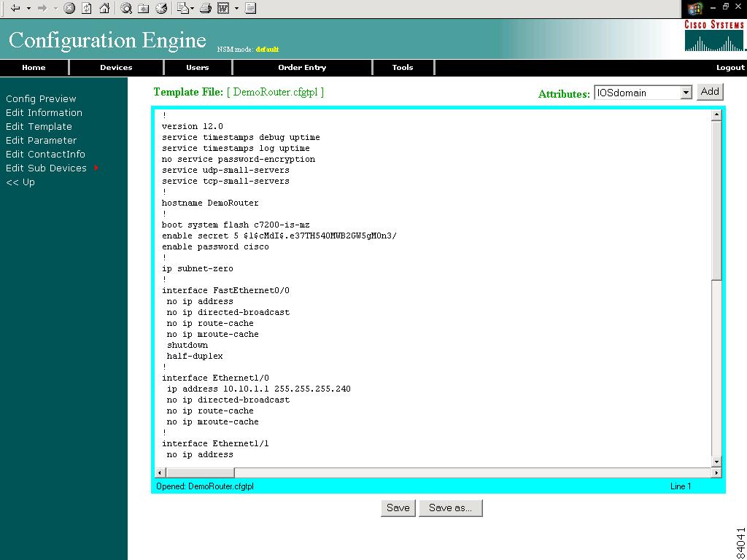This screenshot has height=560, width=747.
Task: Click the editor vertical scrollbar thumb
Action: [x=716, y=200]
